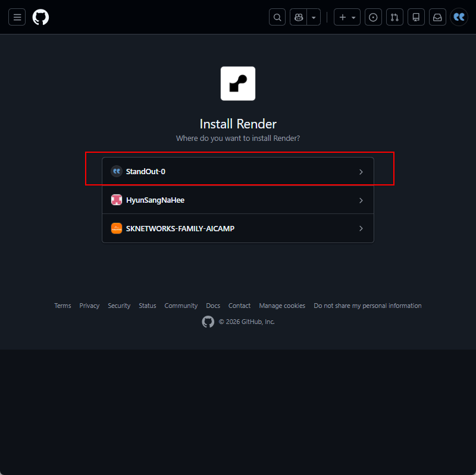Open user profile avatar menu
Screen dimensions: 476x475
tap(459, 17)
